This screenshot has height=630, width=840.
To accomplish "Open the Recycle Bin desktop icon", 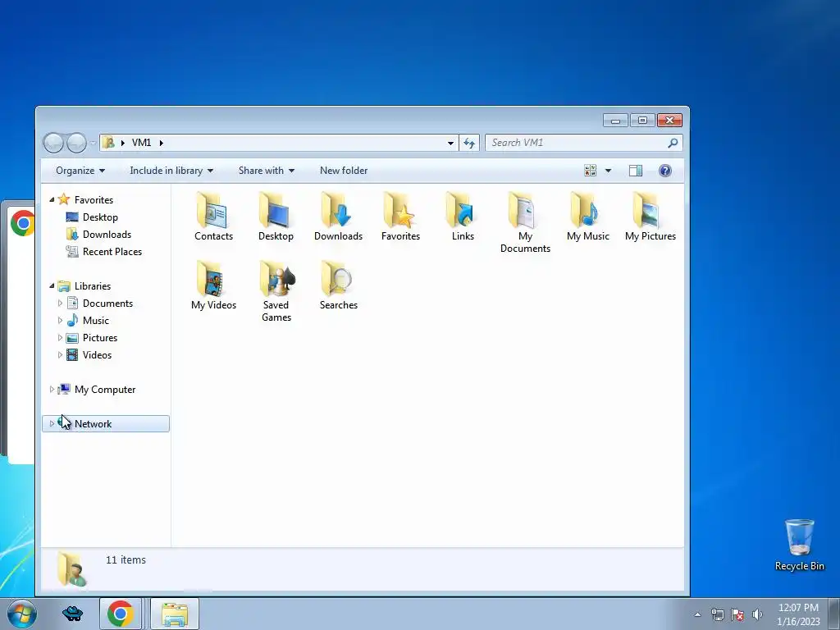I will pos(799,545).
